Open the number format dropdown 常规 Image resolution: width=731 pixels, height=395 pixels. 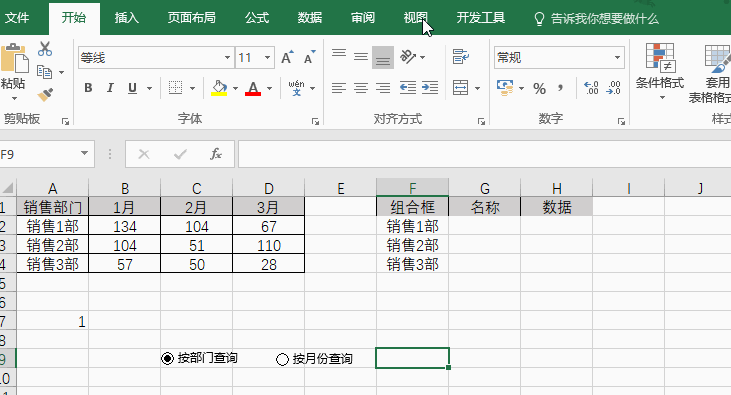tap(617, 58)
